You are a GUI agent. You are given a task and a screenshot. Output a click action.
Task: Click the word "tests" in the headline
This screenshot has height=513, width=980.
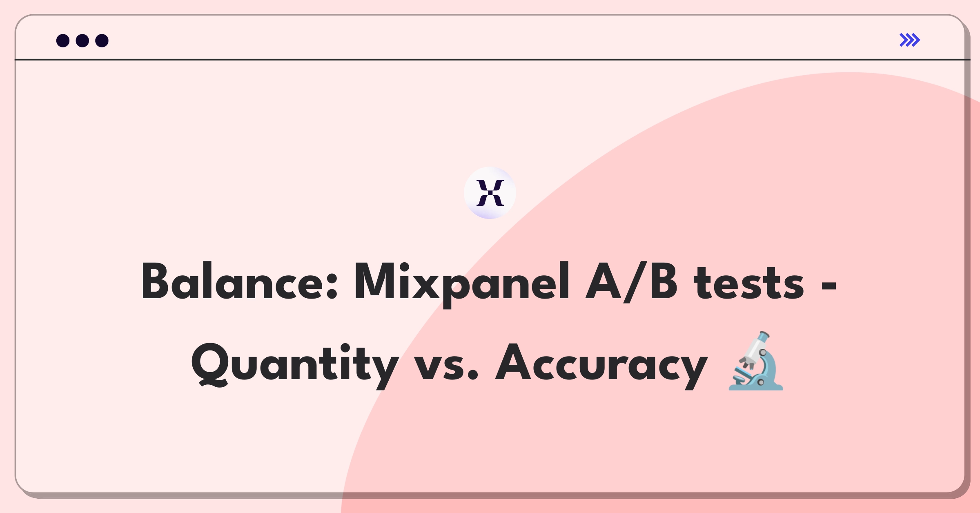(x=749, y=283)
